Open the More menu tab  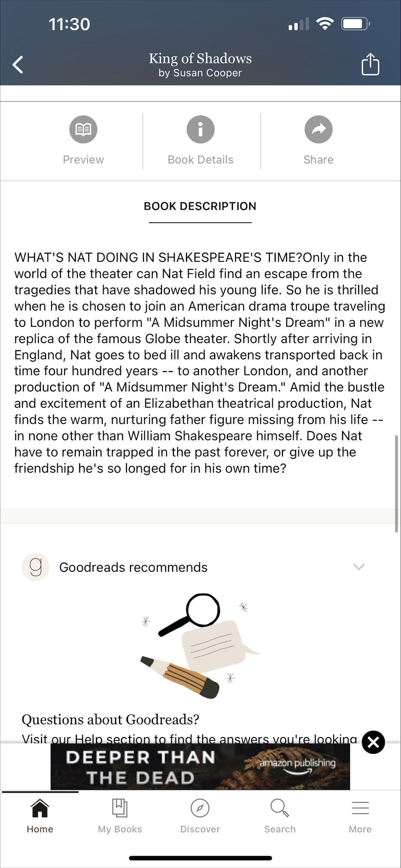click(360, 815)
